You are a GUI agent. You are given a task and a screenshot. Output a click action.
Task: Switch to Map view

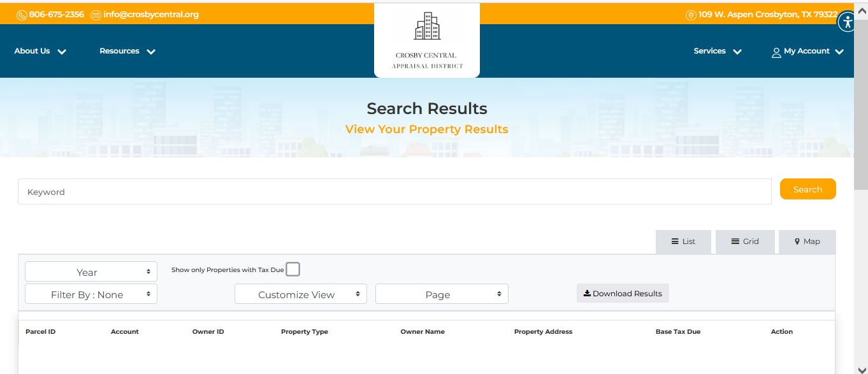tap(807, 241)
